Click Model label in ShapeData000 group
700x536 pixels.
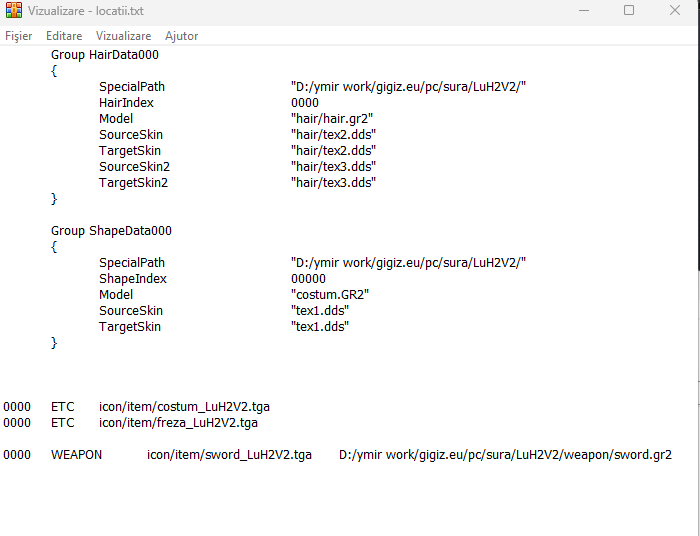pyautogui.click(x=116, y=295)
